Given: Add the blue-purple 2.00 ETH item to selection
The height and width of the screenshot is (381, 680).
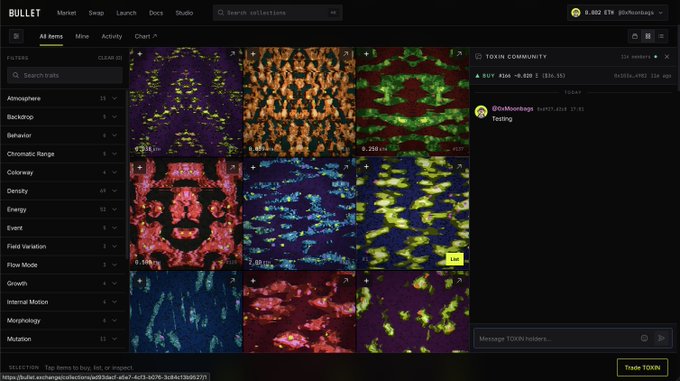Looking at the screenshot, I should coord(253,167).
